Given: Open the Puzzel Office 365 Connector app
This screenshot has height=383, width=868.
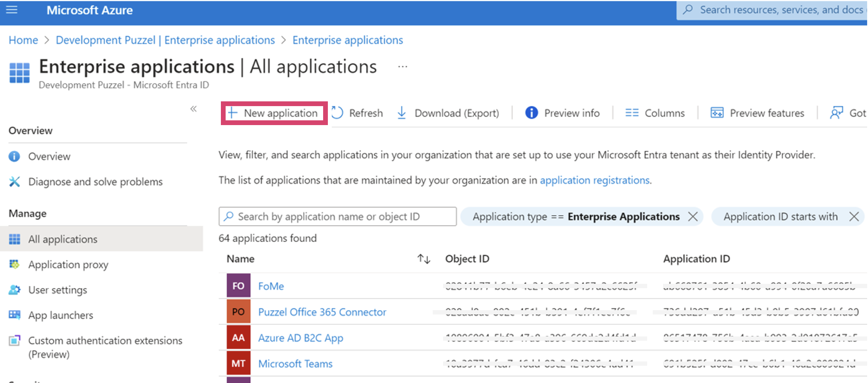Looking at the screenshot, I should coord(322,312).
